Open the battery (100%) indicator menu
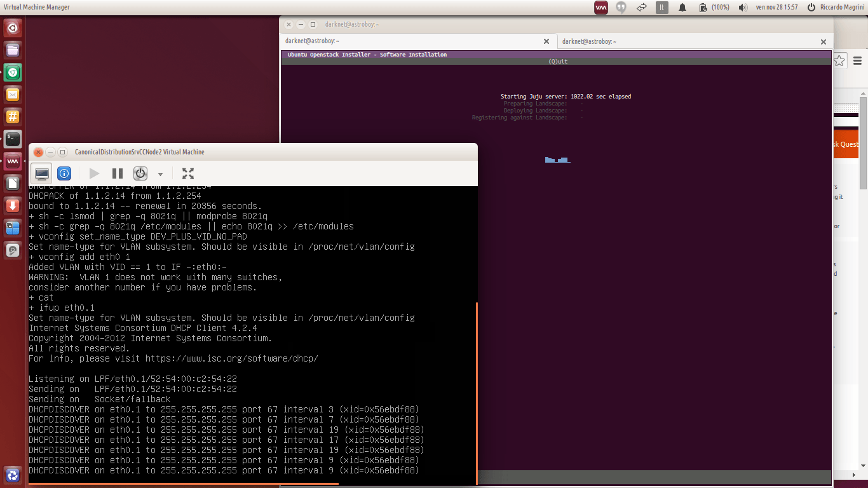The width and height of the screenshot is (868, 488). pyautogui.click(x=714, y=8)
